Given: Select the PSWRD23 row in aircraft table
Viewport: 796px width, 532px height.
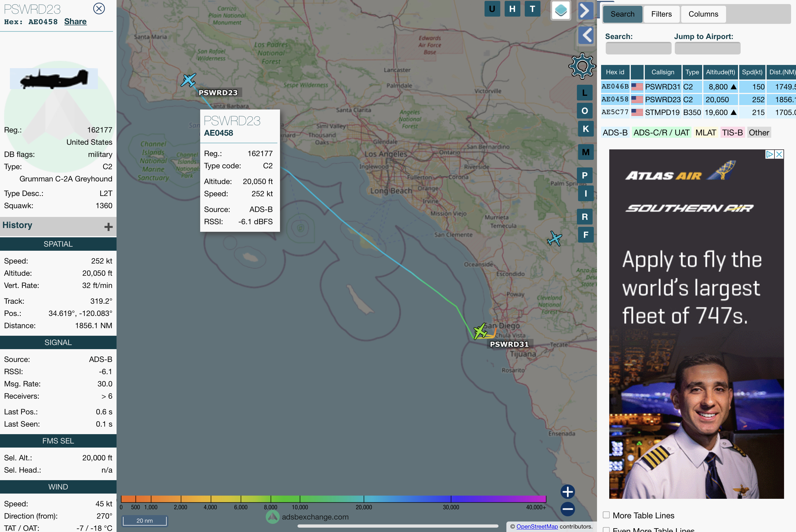Looking at the screenshot, I should click(x=698, y=99).
